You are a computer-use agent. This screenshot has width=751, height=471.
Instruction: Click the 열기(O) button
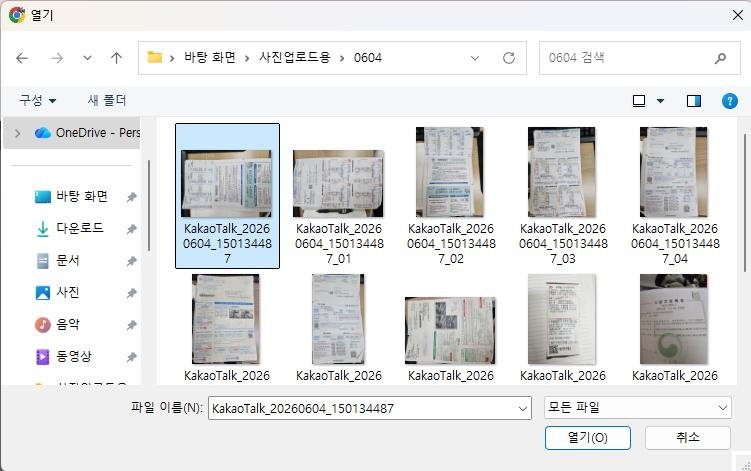588,437
